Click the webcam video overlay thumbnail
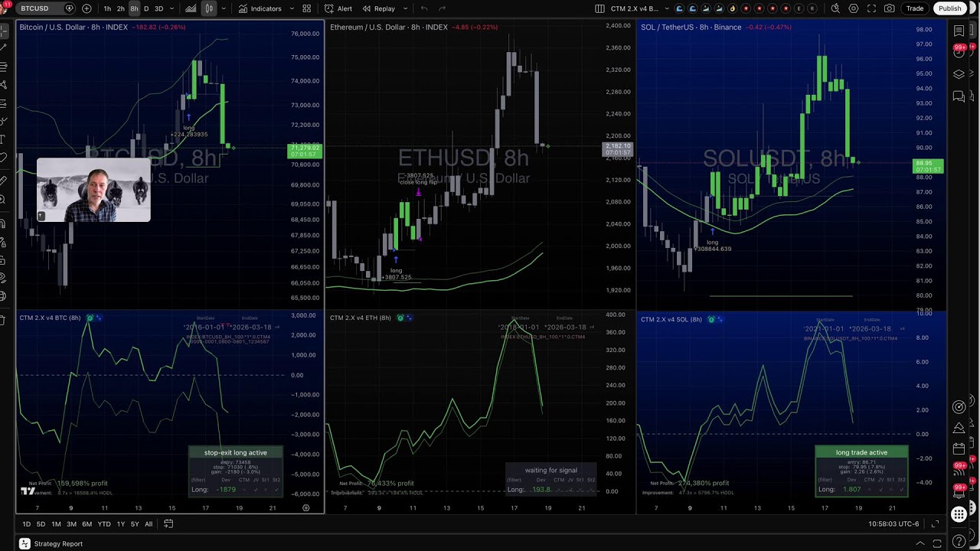980x551 pixels. tap(93, 191)
